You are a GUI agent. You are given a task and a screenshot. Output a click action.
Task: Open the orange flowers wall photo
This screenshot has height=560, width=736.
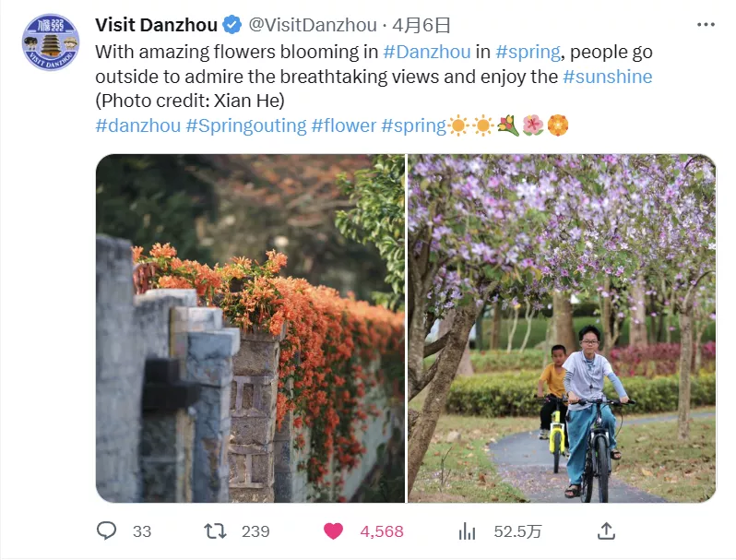click(x=250, y=328)
